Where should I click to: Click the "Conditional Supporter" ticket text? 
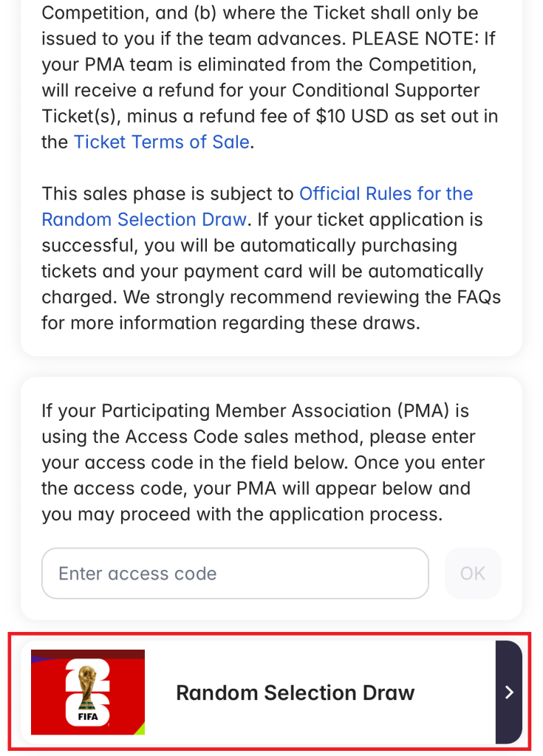click(x=386, y=90)
